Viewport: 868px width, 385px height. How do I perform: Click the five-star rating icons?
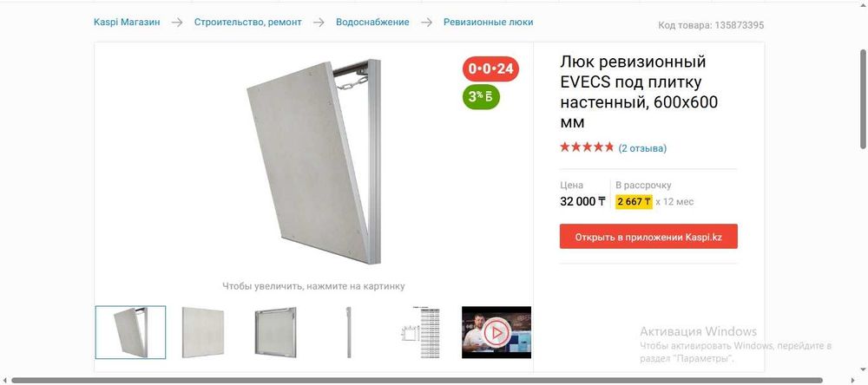587,147
